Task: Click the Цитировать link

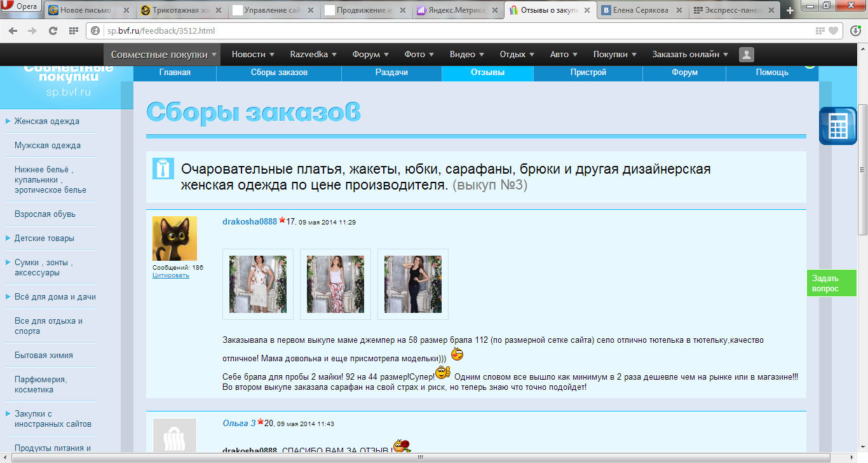Action: coord(171,275)
